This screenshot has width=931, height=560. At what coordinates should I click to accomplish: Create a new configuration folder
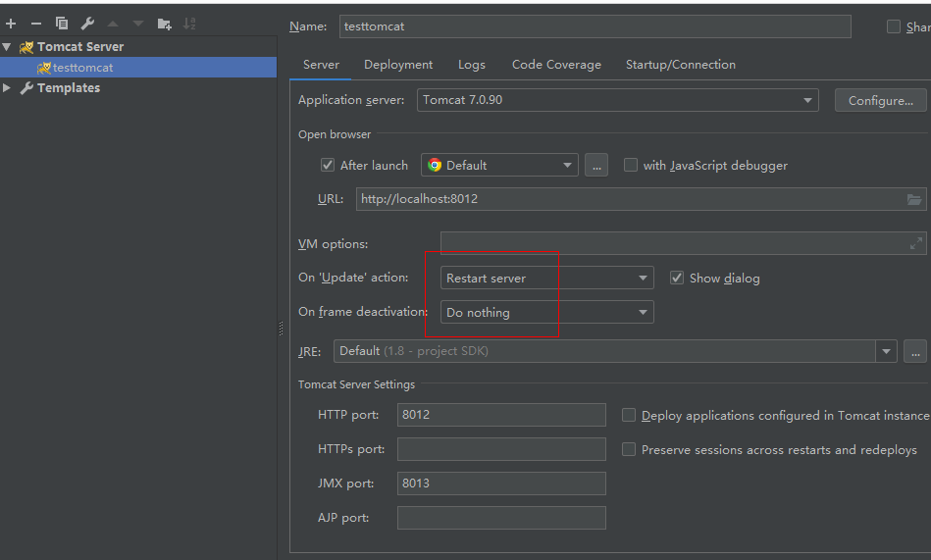click(164, 24)
